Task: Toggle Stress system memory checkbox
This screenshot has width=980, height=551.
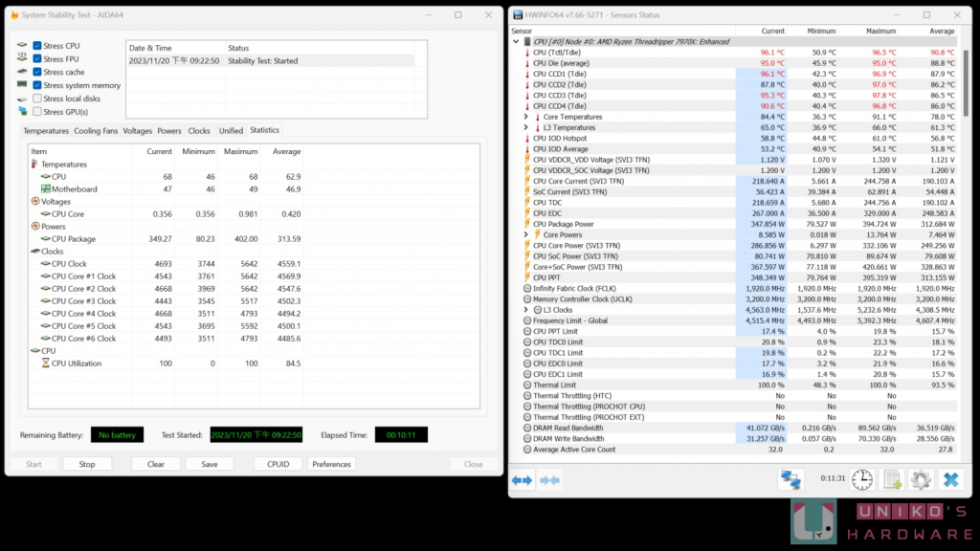Action: 37,85
